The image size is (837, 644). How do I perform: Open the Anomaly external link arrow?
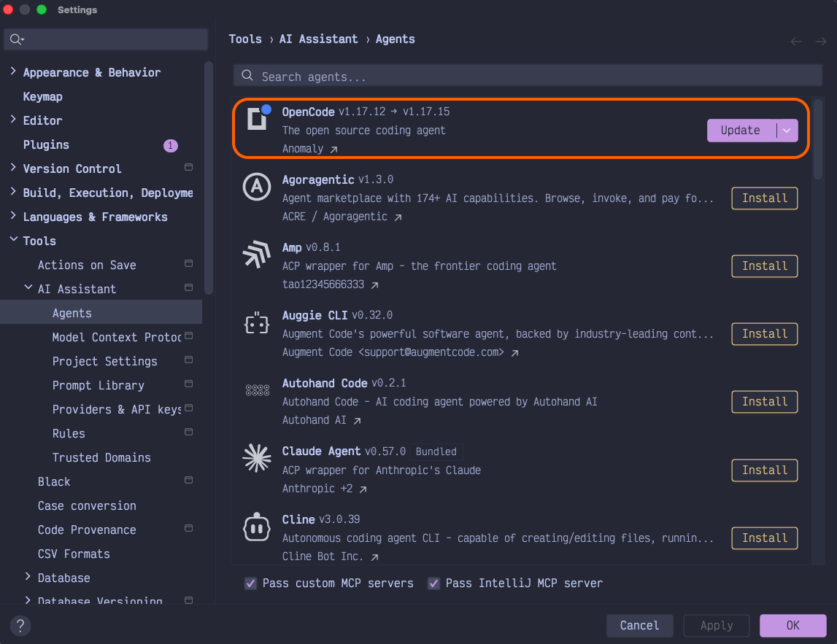point(333,150)
